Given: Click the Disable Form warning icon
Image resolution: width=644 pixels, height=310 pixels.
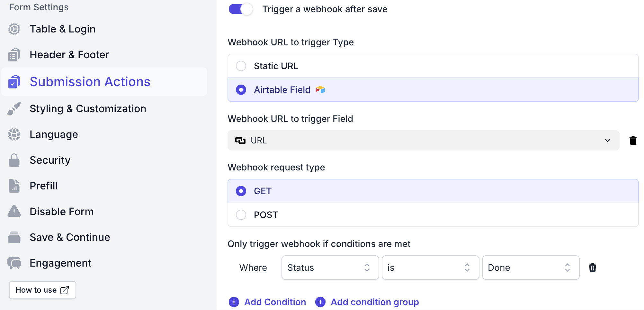Looking at the screenshot, I should (x=14, y=212).
